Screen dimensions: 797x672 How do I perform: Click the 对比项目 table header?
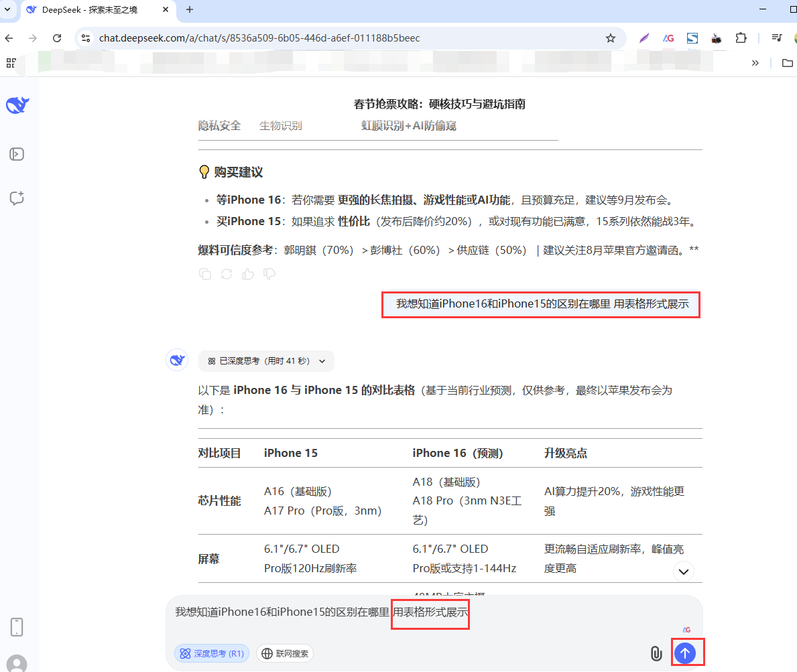[220, 453]
